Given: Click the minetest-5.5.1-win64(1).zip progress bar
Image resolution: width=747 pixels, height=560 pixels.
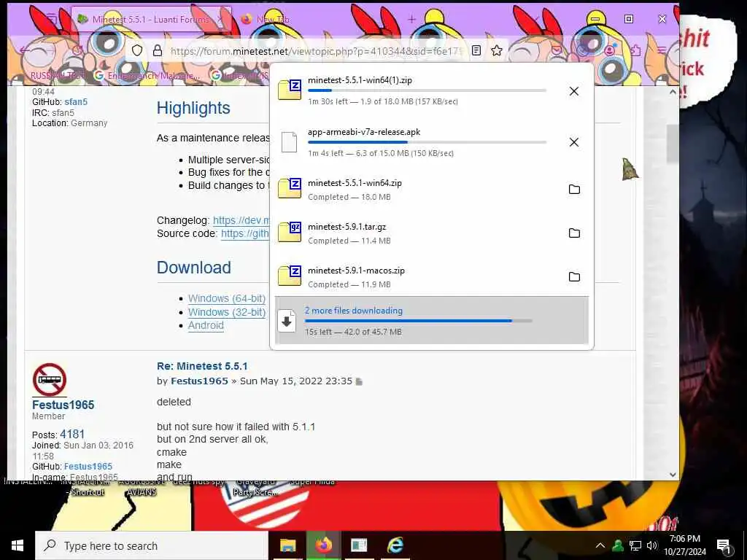Looking at the screenshot, I should pyautogui.click(x=427, y=90).
